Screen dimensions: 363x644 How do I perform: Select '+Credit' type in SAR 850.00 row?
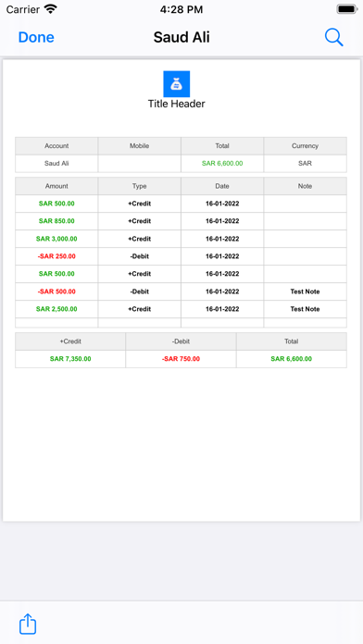pyautogui.click(x=139, y=221)
